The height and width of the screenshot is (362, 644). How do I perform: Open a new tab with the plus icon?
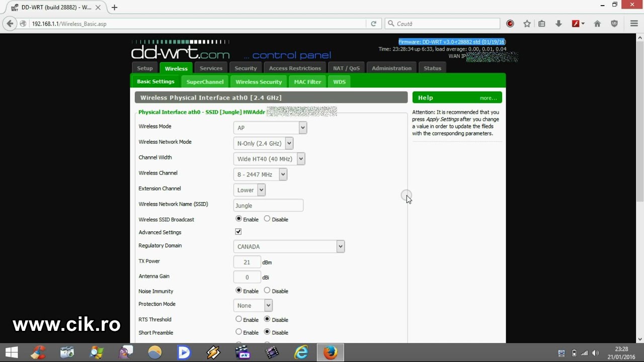114,8
